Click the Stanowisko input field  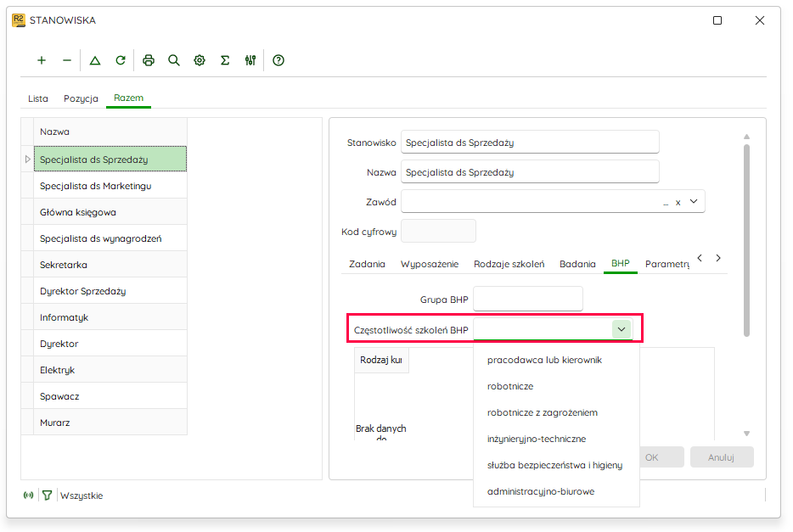[530, 143]
